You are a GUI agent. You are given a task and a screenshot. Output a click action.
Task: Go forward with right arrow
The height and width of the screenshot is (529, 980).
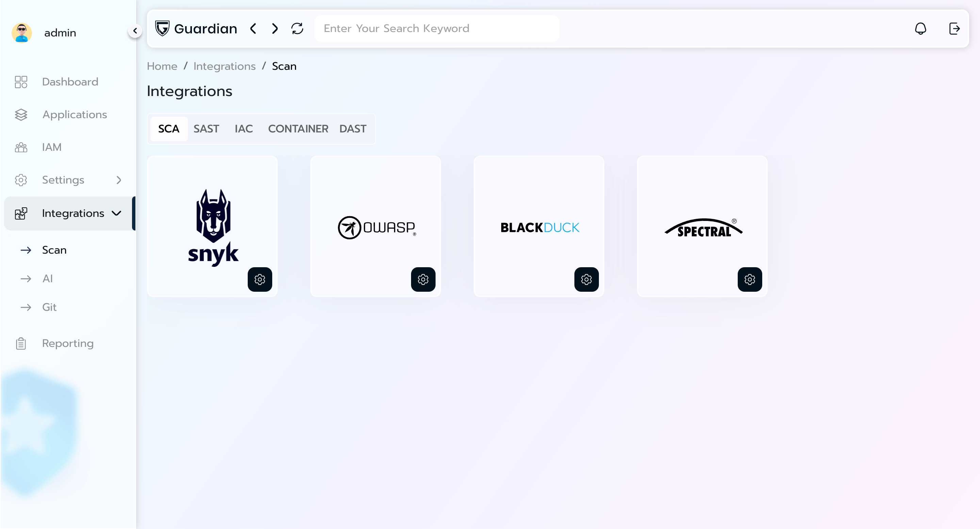(x=275, y=29)
